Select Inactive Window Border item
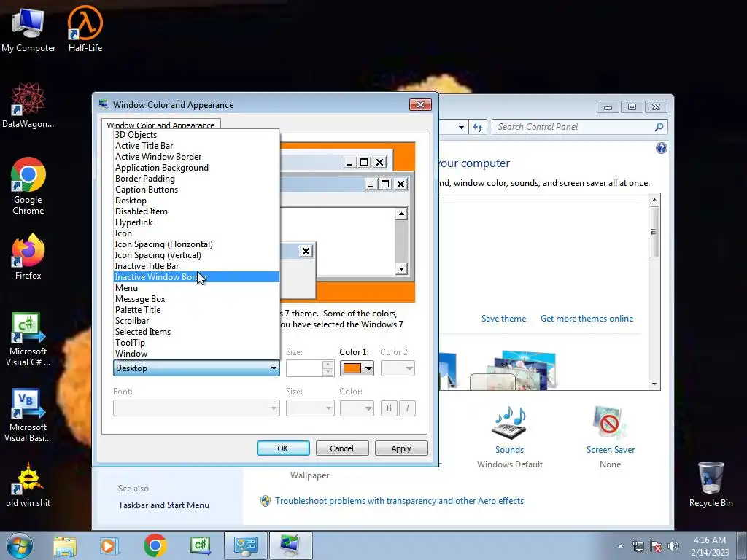 tap(196, 276)
